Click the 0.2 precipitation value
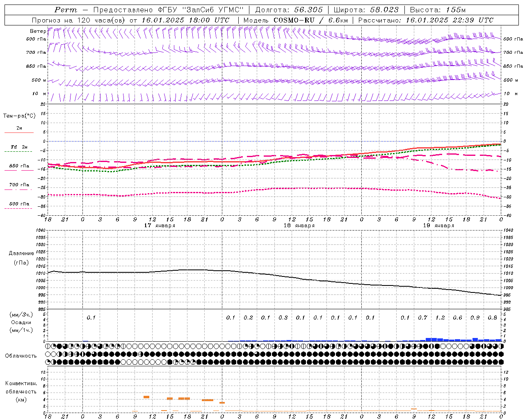Screen dimensions: 525x420 click(248, 317)
